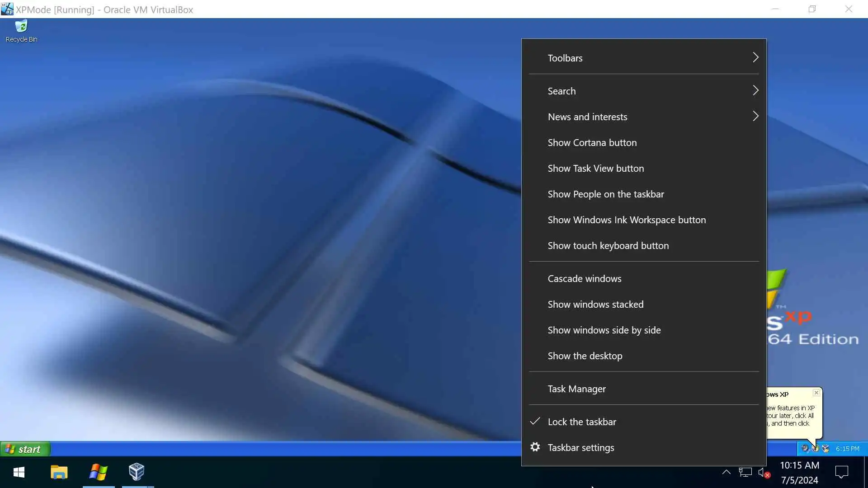Click the VirtualBox guest additions XP tray icon

pyautogui.click(x=826, y=448)
